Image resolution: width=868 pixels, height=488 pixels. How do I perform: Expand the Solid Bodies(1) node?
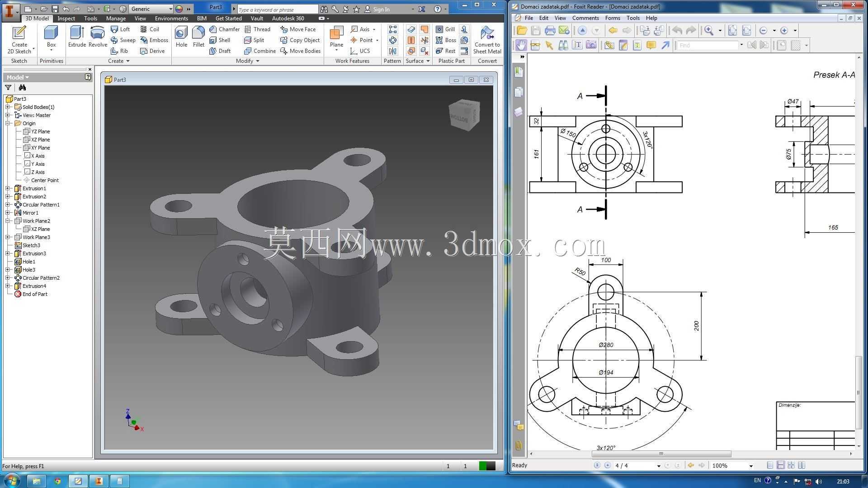8,107
